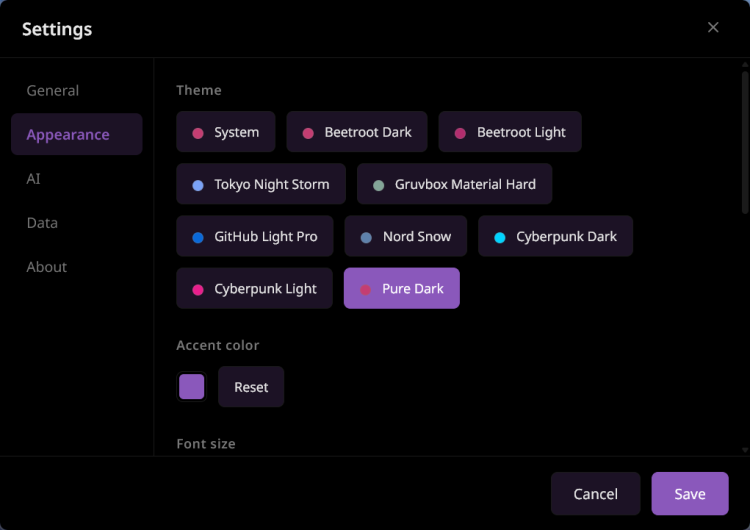Cancel the settings changes
This screenshot has height=530, width=750.
tap(595, 494)
